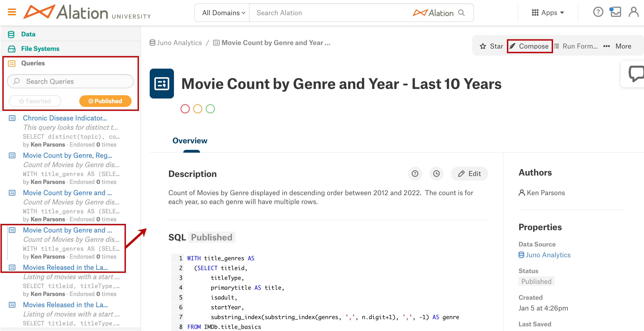
Task: Open Juno Analytics data source link
Action: (544, 255)
